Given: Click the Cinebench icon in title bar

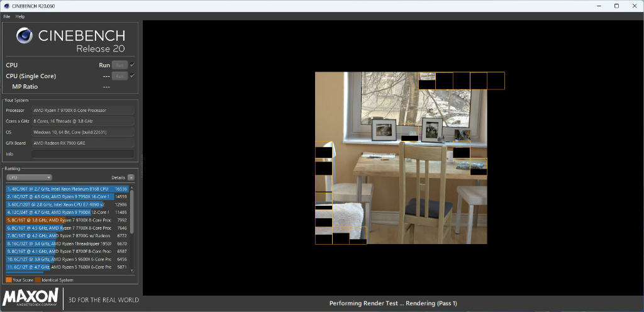Looking at the screenshot, I should (x=6, y=6).
